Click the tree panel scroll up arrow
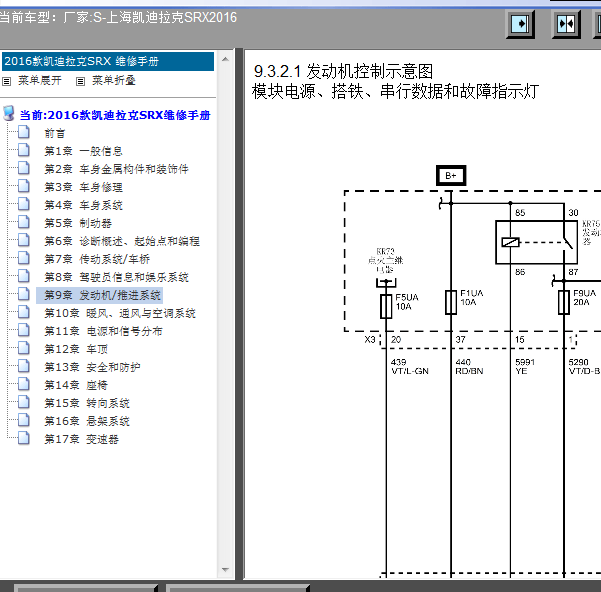Image resolution: width=601 pixels, height=592 pixels. [225, 59]
